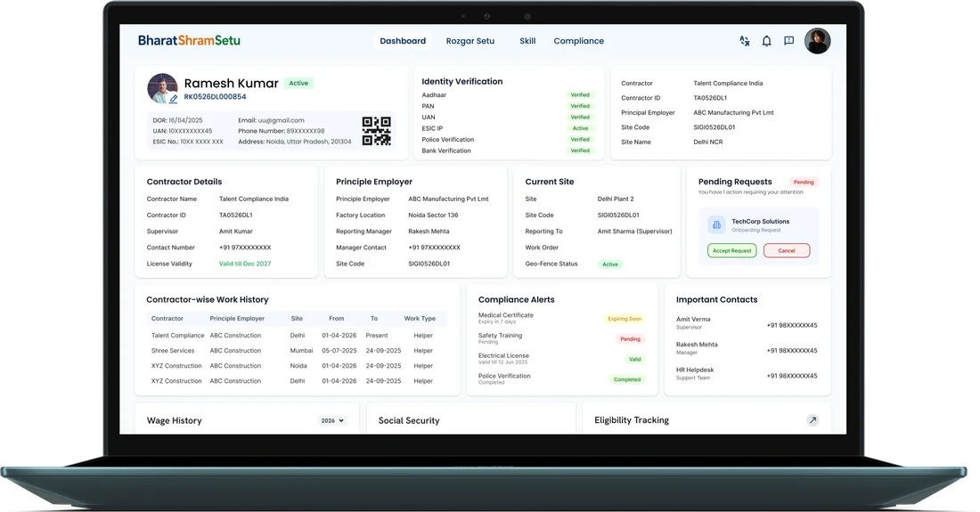Click Aadhaar Verified badge
980x512 pixels.
point(580,95)
